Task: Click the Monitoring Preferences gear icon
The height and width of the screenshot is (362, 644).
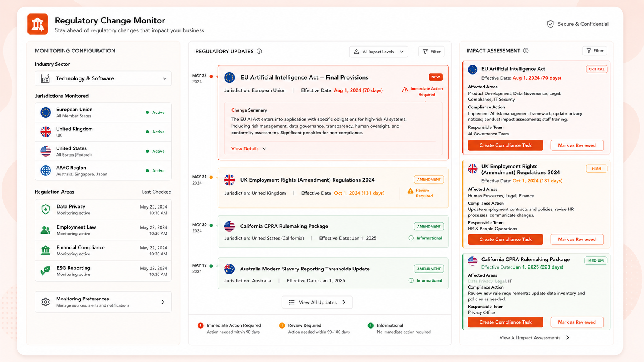Action: click(45, 302)
